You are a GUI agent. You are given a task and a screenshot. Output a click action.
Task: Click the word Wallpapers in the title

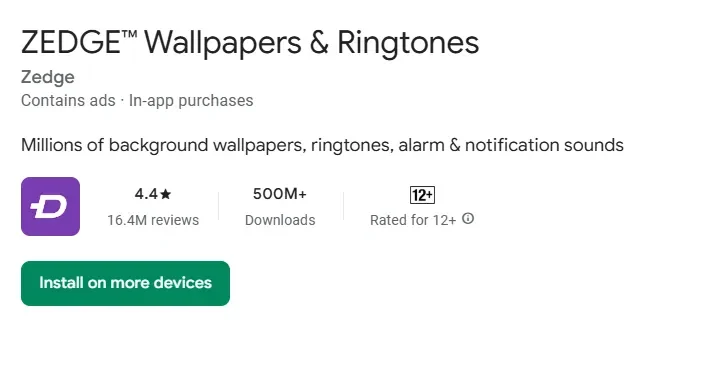click(223, 43)
